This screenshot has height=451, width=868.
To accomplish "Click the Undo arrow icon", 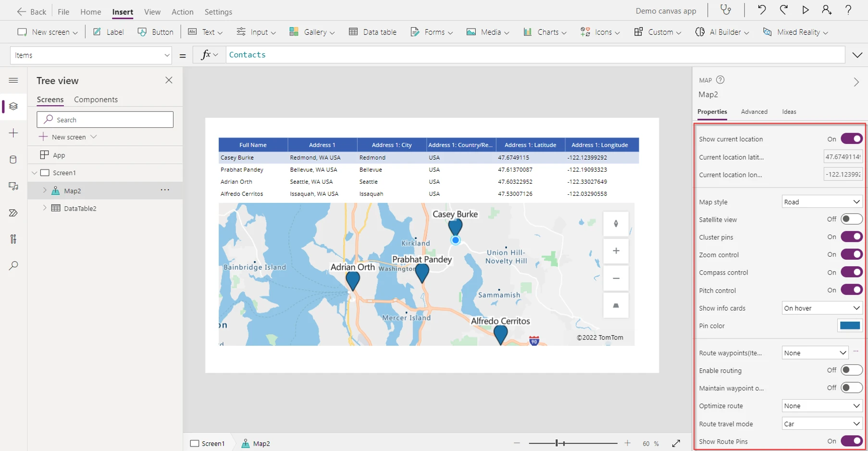I will pyautogui.click(x=762, y=10).
